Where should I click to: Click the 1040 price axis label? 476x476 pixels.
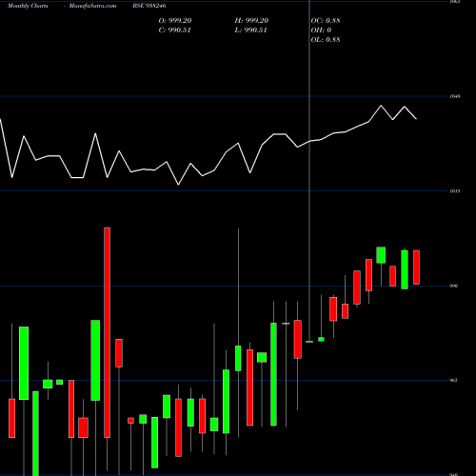[x=455, y=96]
